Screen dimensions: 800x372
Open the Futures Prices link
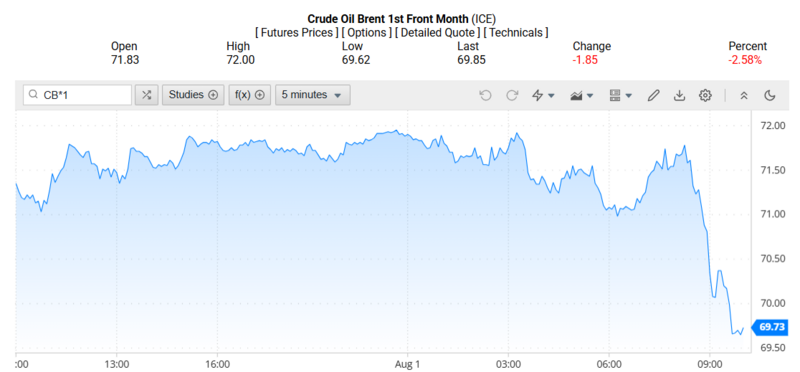coord(296,33)
